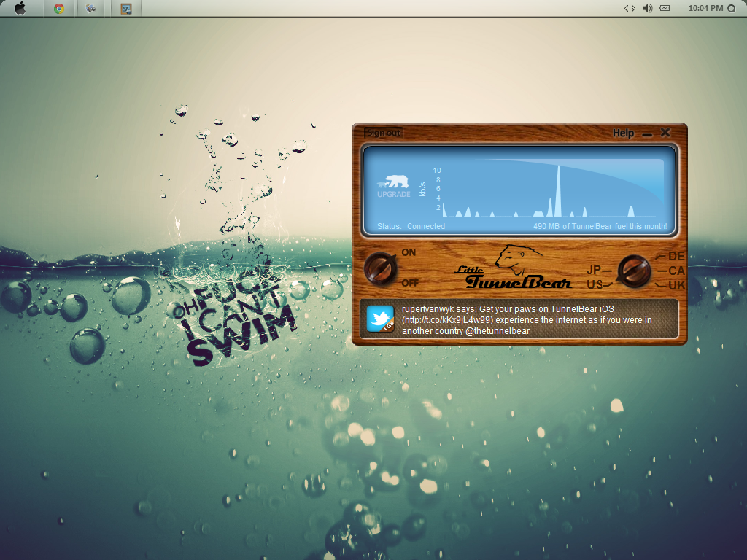The height and width of the screenshot is (560, 747).
Task: Select the UK country option
Action: [676, 285]
